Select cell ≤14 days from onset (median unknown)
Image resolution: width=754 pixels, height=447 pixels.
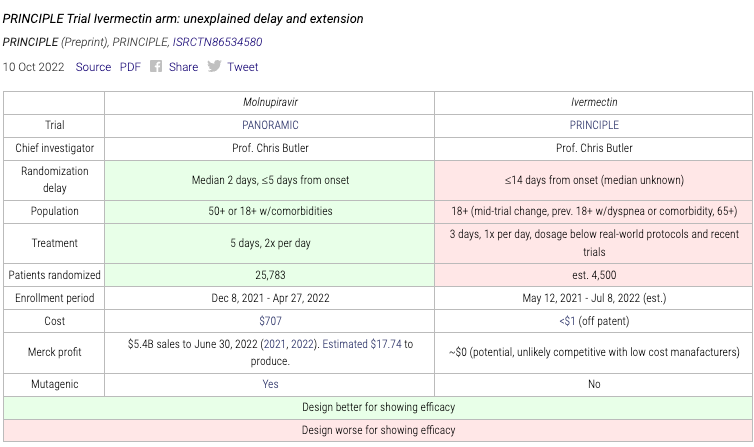click(x=594, y=180)
